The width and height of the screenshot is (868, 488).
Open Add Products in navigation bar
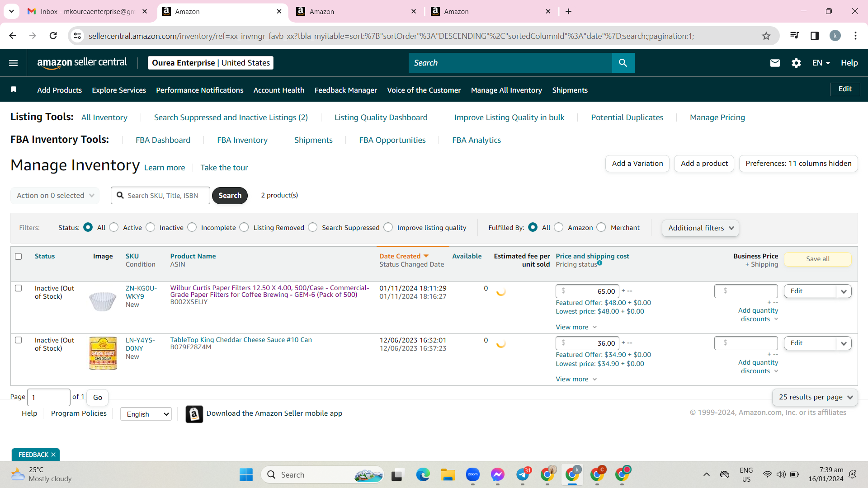pyautogui.click(x=60, y=90)
